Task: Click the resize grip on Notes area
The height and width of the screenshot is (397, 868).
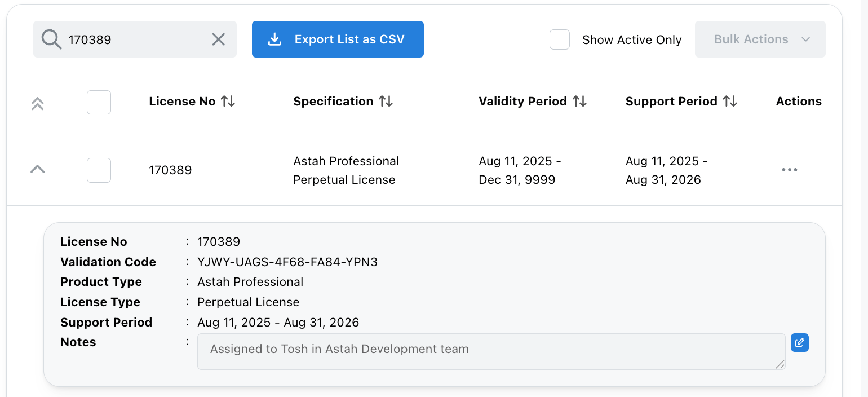Action: (780, 365)
